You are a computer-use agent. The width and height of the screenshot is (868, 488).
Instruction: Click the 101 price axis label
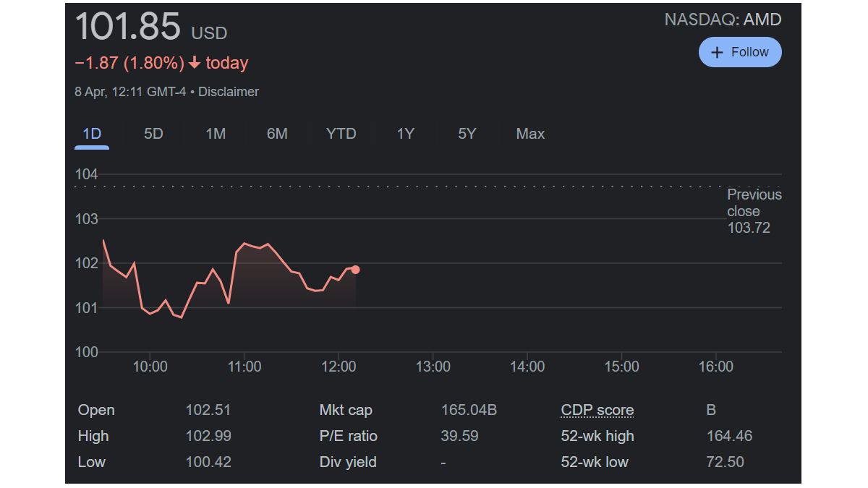coord(86,307)
